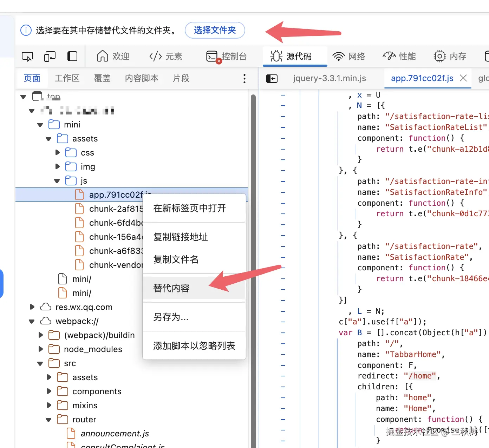Image resolution: width=489 pixels, height=448 pixels.
Task: Click the css folder icon
Action: point(71,152)
